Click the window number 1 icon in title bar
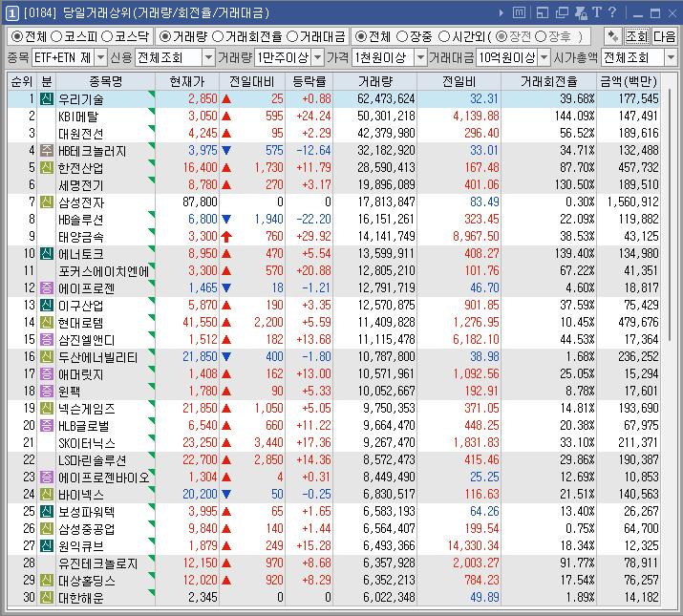This screenshot has width=683, height=616. (x=12, y=14)
